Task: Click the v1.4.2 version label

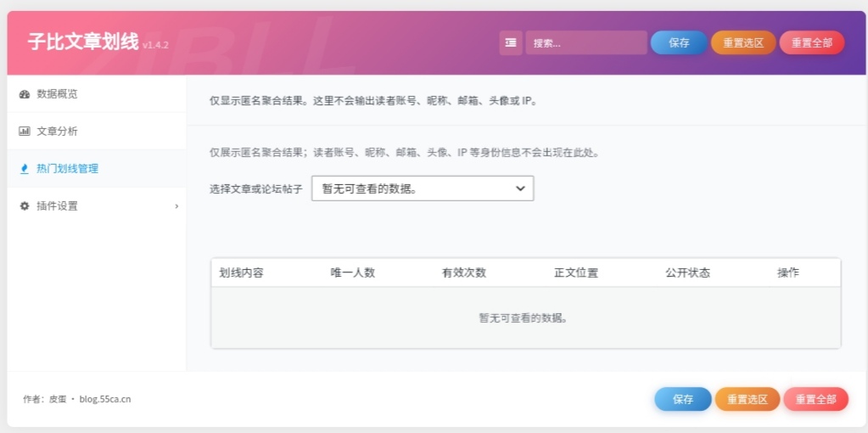Action: pos(155,45)
